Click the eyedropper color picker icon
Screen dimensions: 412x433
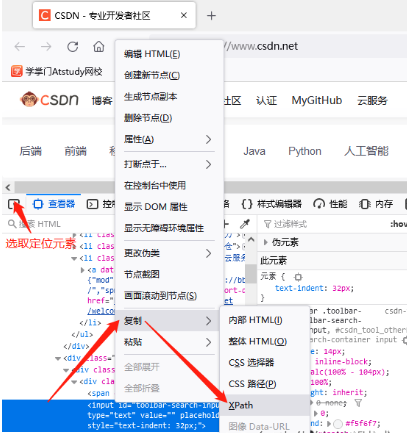[245, 224]
